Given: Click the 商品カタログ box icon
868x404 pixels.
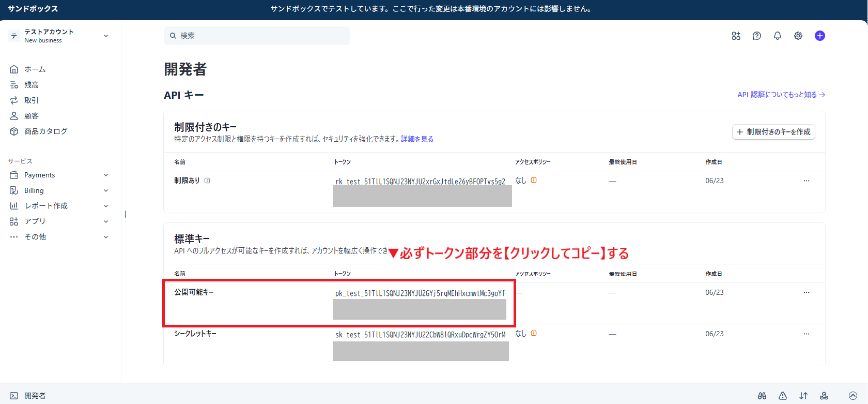Looking at the screenshot, I should 14,131.
